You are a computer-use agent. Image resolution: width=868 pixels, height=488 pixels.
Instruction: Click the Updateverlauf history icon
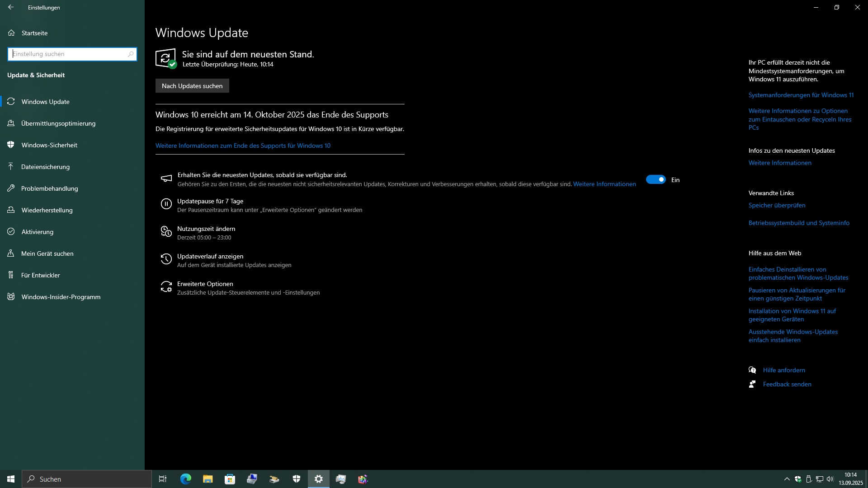coord(166,259)
